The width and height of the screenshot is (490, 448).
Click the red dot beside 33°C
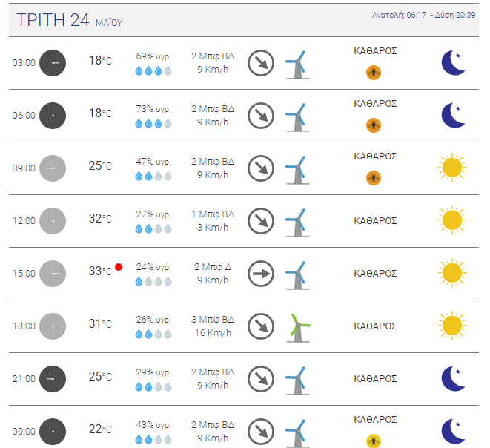coord(119,267)
